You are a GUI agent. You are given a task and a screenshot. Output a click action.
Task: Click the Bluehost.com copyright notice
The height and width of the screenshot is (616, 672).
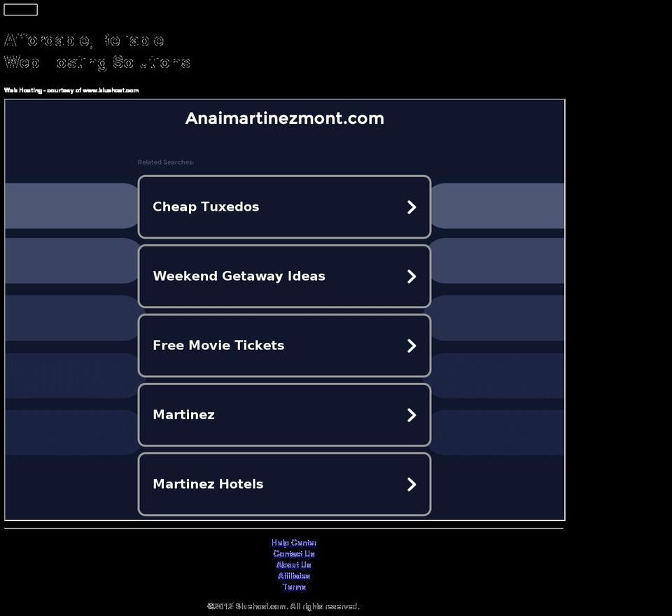pos(283,606)
